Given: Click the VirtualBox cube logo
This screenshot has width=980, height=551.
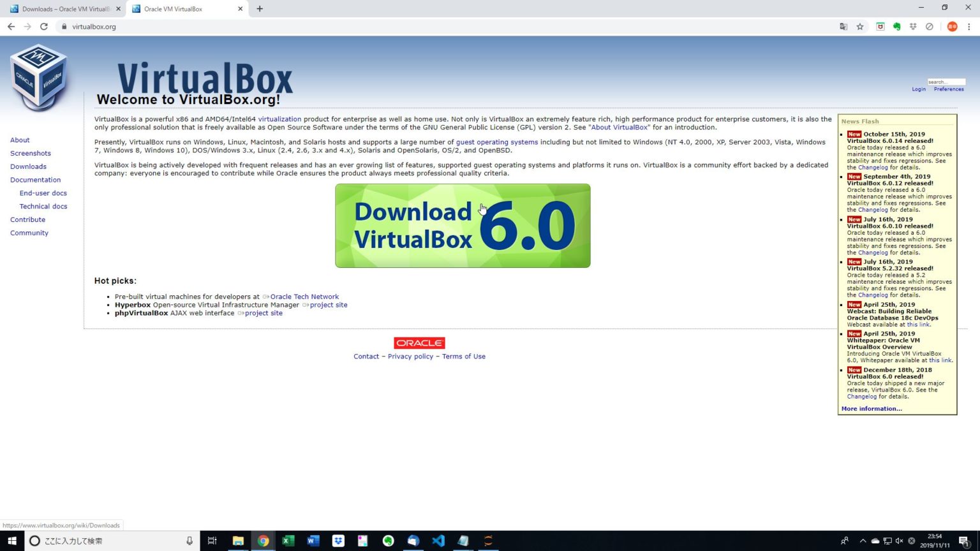Looking at the screenshot, I should click(x=38, y=77).
